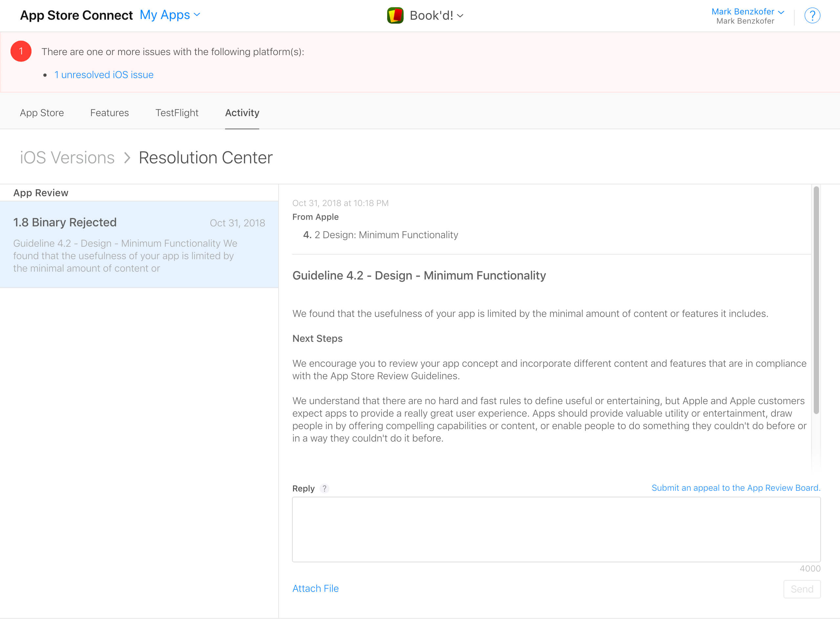Image resolution: width=840 pixels, height=622 pixels.
Task: Open the My Apps dropdown
Action: 170,15
